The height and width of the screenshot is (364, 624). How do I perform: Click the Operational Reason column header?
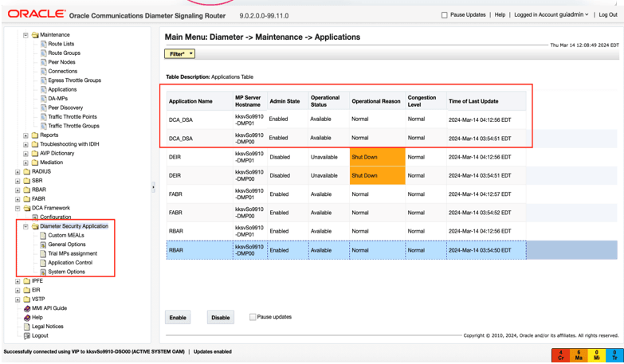(x=377, y=101)
